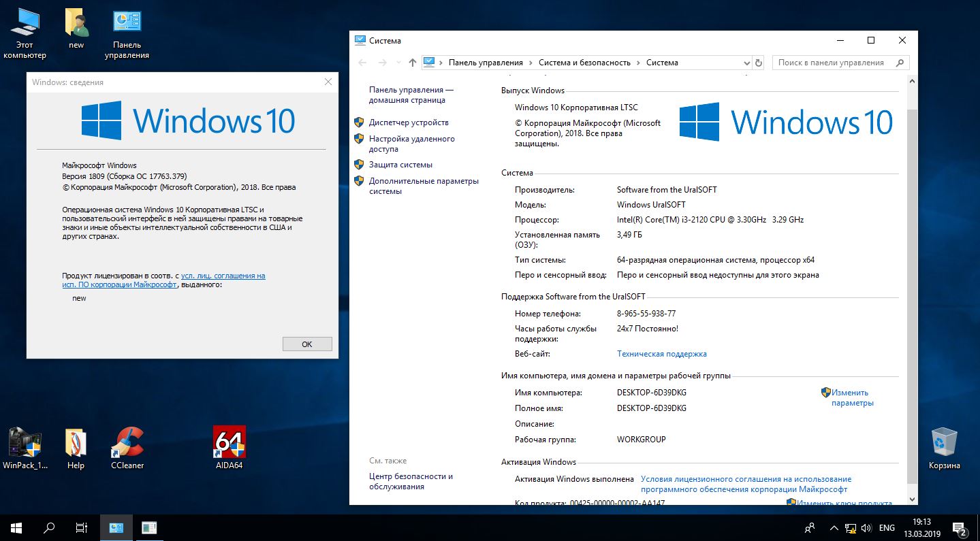Click Система breadcrumb segment
This screenshot has height=541, width=980.
[x=662, y=63]
